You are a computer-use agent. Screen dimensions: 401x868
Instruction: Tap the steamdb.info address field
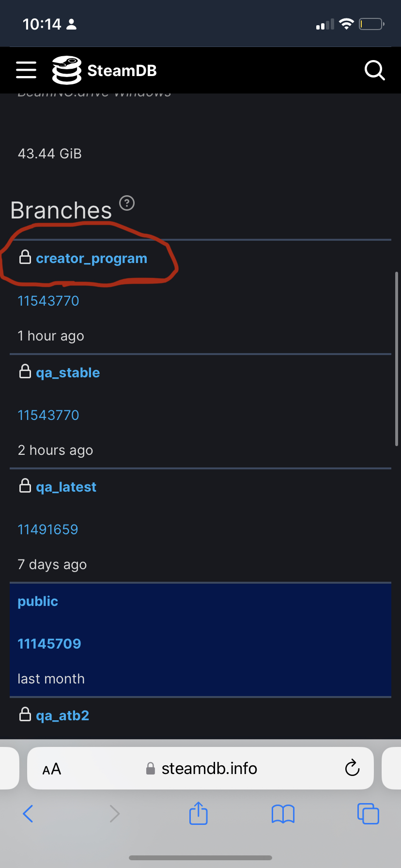tap(200, 768)
